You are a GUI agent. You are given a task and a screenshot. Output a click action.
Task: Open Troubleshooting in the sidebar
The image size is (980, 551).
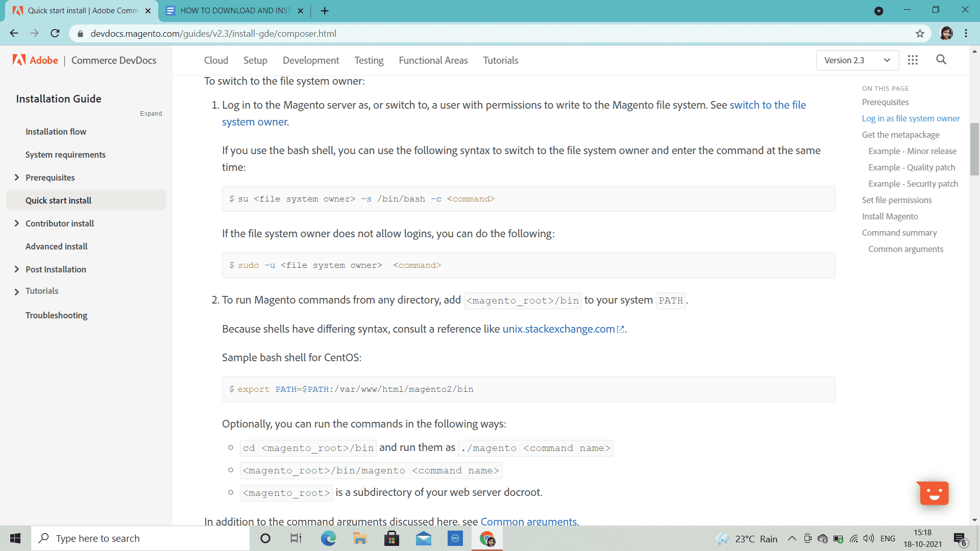point(57,315)
